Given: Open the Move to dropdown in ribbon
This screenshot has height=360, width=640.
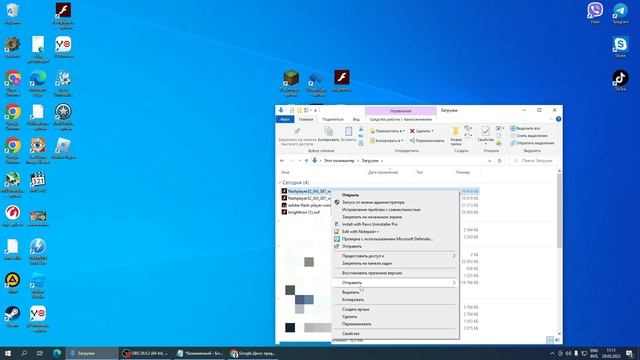Looking at the screenshot, I should pyautogui.click(x=387, y=131).
